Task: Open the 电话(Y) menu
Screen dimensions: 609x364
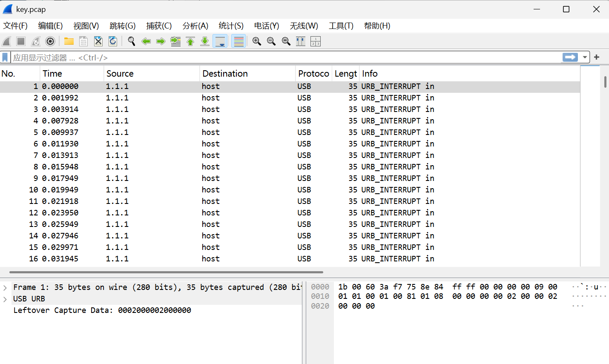Action: point(267,26)
